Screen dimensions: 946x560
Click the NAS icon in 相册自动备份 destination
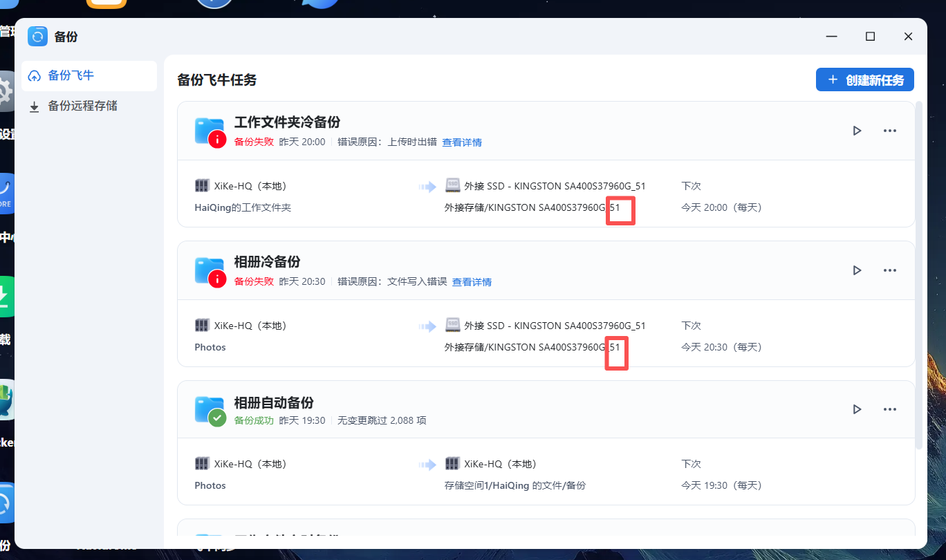point(452,464)
